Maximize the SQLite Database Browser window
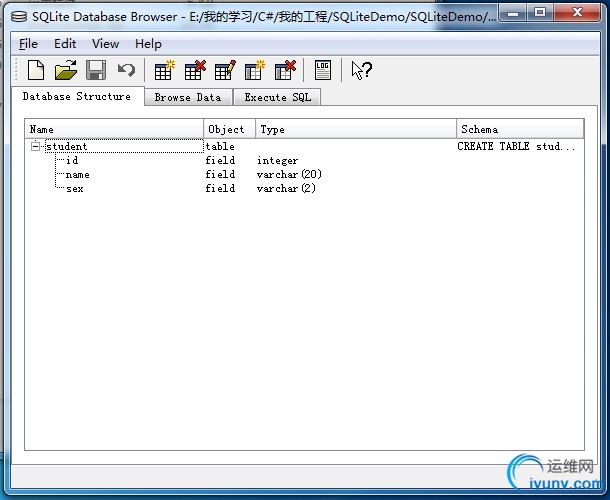This screenshot has height=500, width=610. [540, 13]
